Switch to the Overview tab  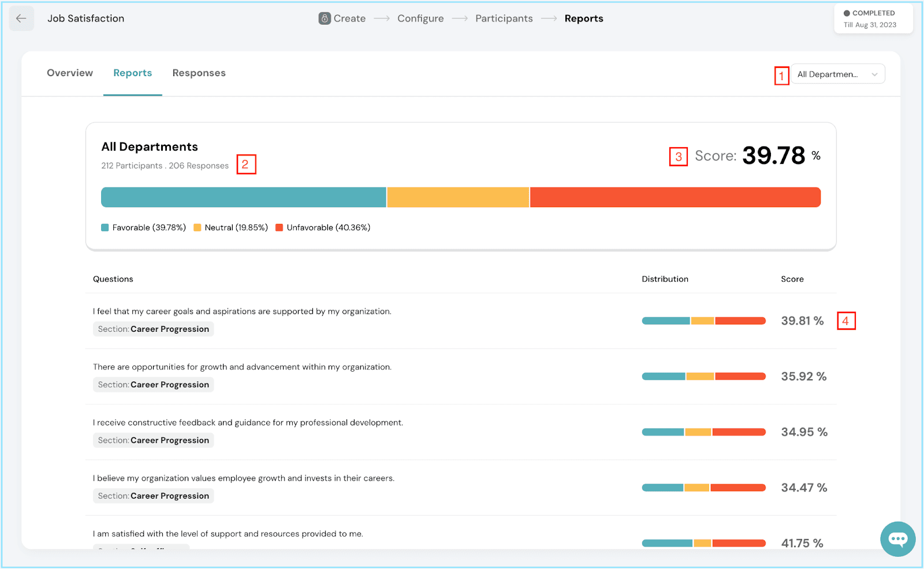tap(70, 73)
